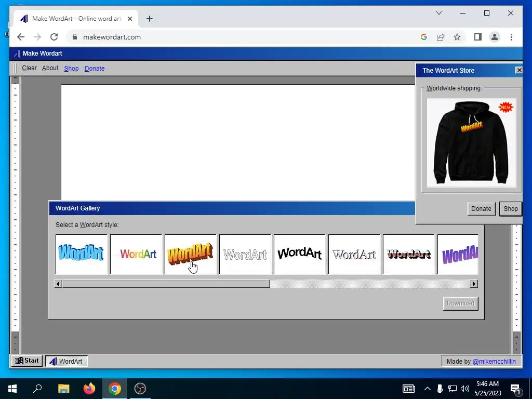Image resolution: width=532 pixels, height=399 pixels.
Task: Choose the bold black WordArt style
Action: pyautogui.click(x=300, y=254)
